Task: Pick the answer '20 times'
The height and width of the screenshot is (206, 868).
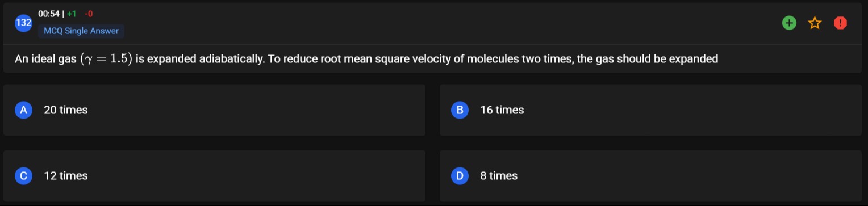Action: (x=66, y=110)
